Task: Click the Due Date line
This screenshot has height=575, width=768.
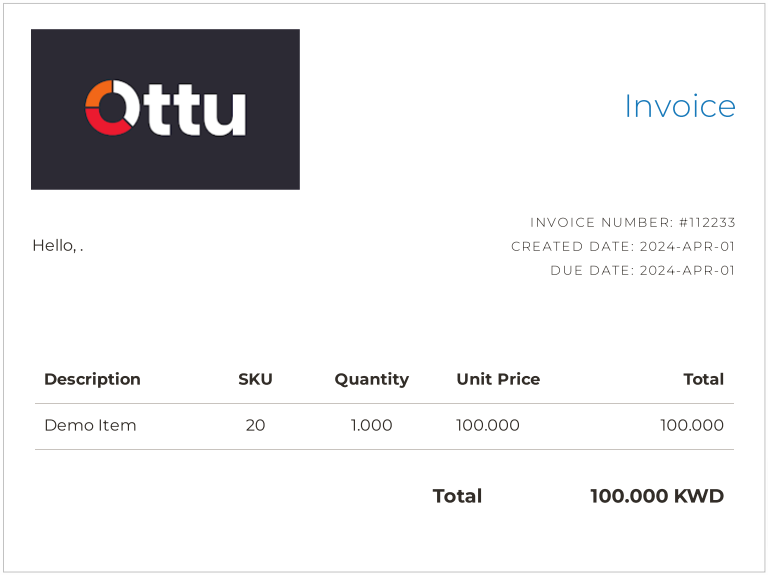Action: pos(642,270)
